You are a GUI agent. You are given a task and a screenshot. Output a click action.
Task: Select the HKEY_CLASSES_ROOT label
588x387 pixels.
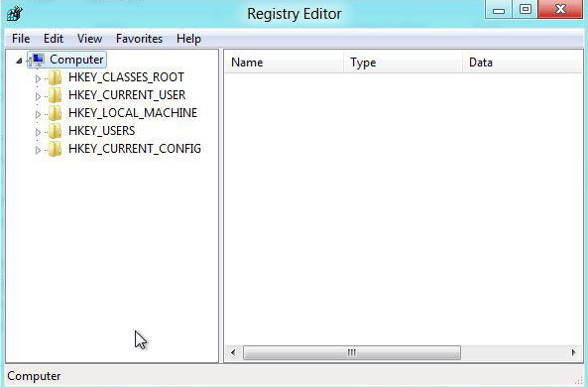click(126, 77)
